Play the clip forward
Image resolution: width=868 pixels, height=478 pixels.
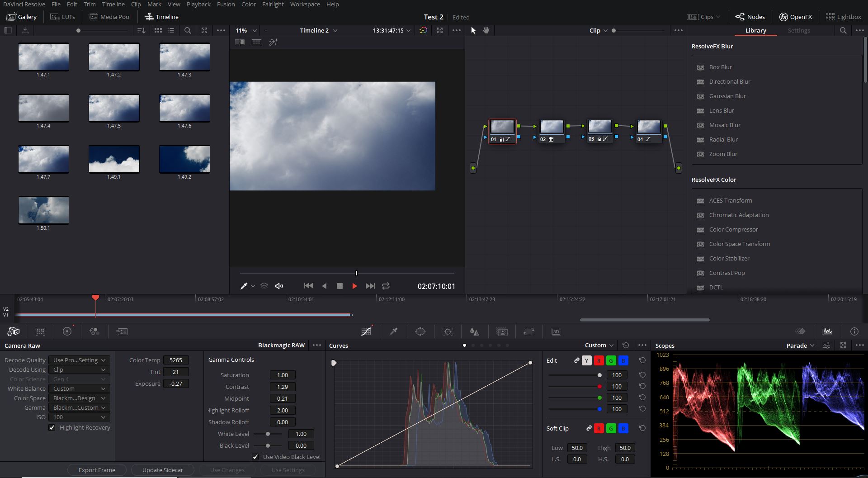point(354,286)
